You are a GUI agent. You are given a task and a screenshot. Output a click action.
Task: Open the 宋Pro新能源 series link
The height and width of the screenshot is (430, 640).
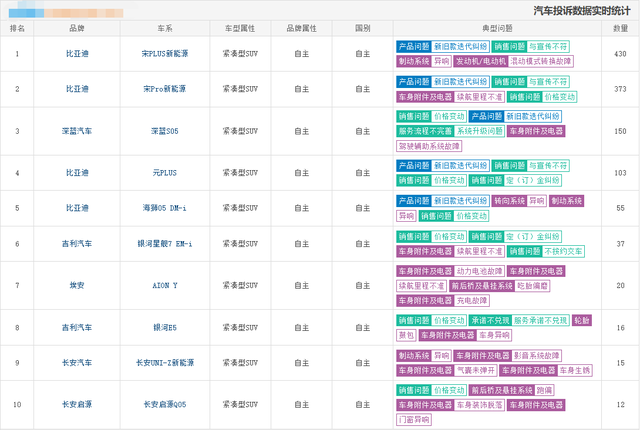tap(164, 89)
